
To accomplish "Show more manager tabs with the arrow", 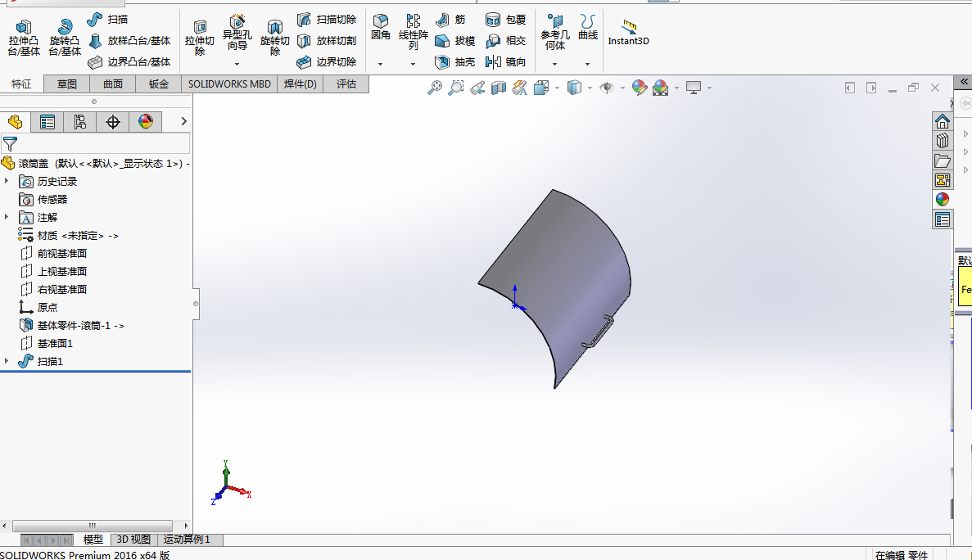I will [x=183, y=121].
